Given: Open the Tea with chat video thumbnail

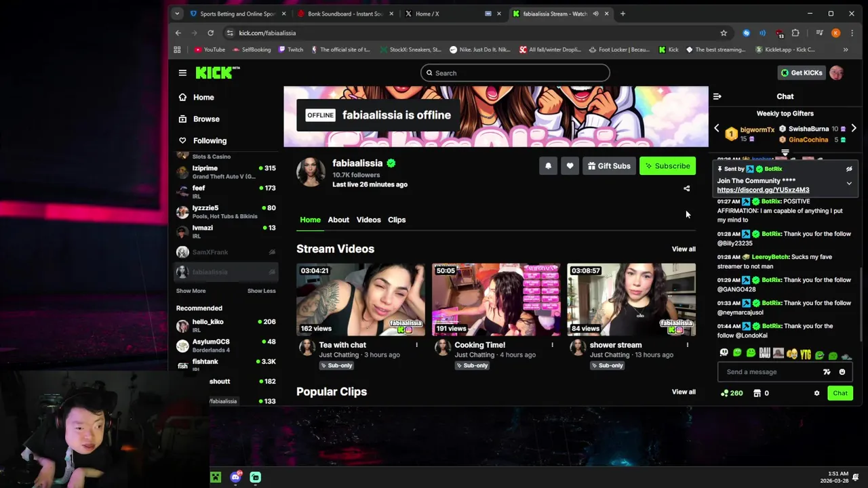Looking at the screenshot, I should tap(361, 300).
